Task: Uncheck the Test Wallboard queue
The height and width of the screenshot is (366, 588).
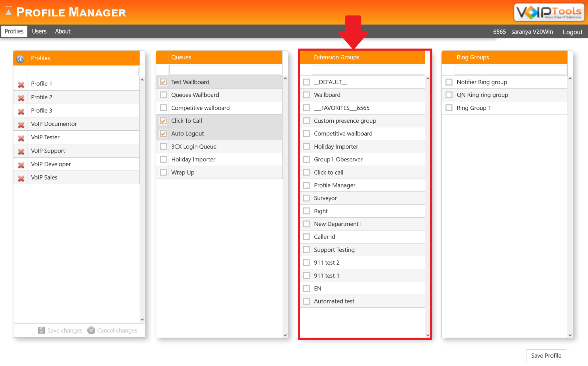Action: [163, 82]
